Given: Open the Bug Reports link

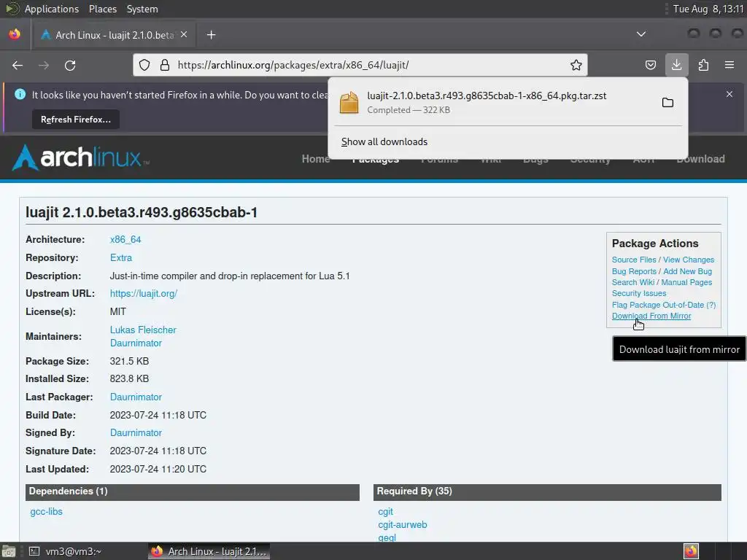Looking at the screenshot, I should tap(634, 271).
